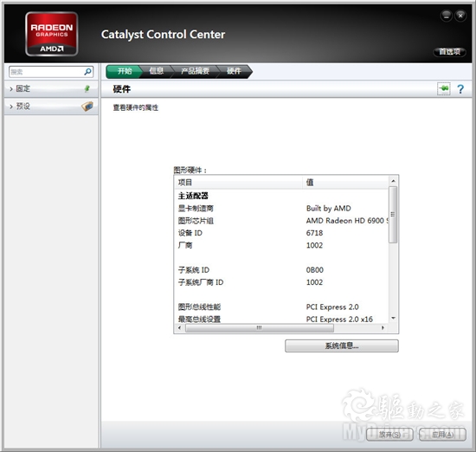This screenshot has height=452, width=476.
Task: Click the 项目 column header
Action: [x=239, y=182]
